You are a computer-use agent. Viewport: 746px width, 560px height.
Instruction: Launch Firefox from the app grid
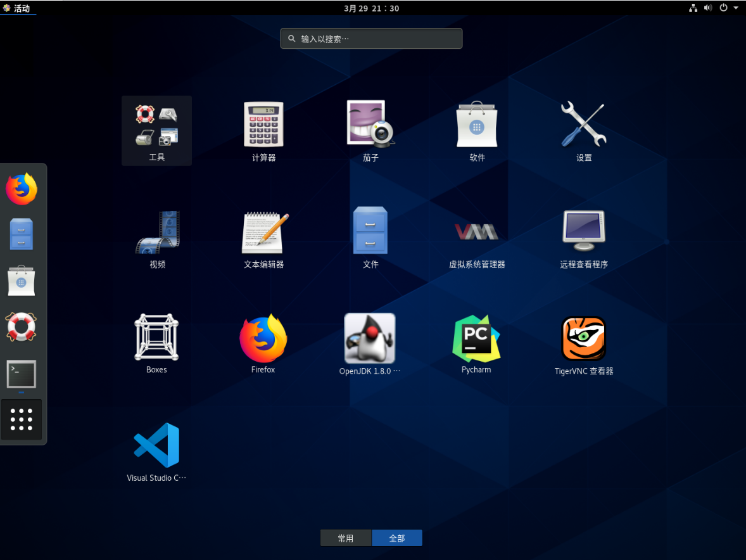[263, 343]
